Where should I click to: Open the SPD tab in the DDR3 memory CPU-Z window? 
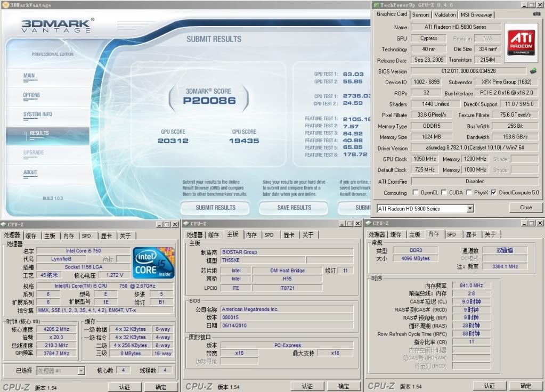[x=451, y=234]
